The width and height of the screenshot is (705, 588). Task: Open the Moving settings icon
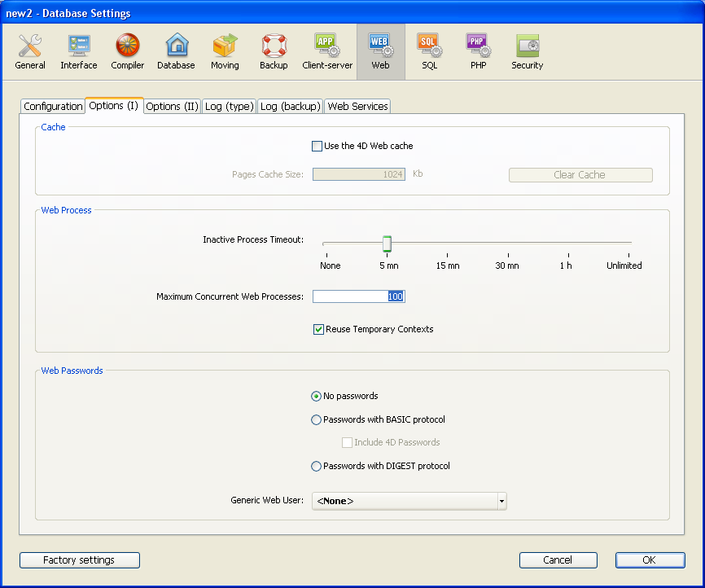point(225,51)
